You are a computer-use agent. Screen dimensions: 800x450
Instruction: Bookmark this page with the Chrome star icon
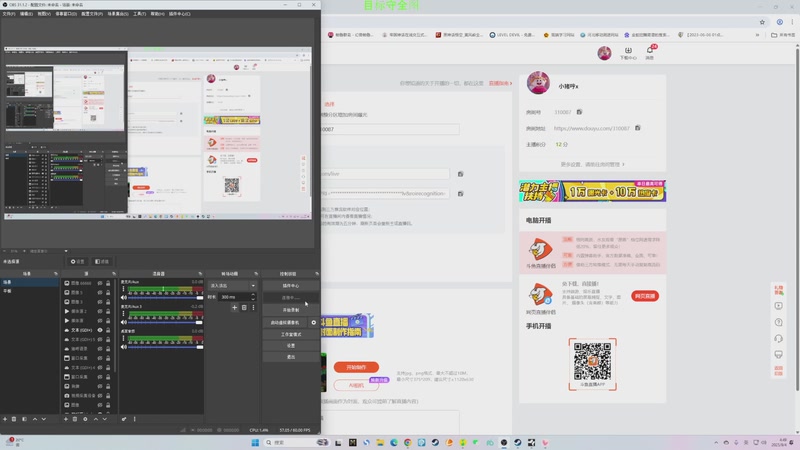(x=762, y=22)
